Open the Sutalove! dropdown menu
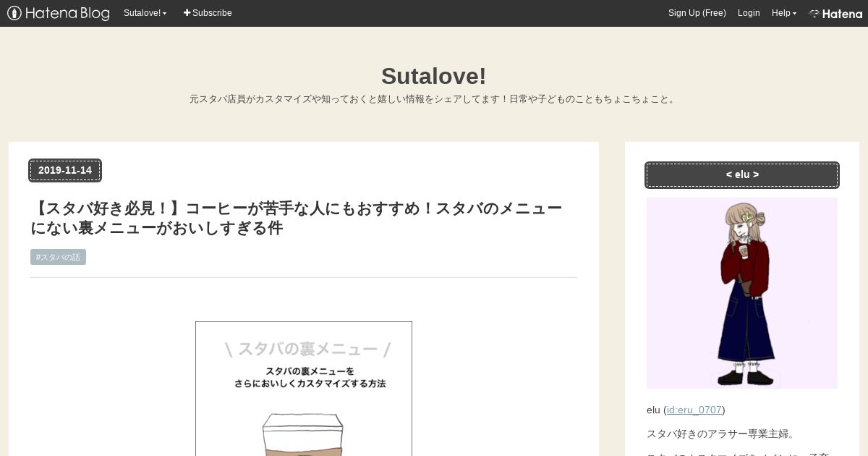The image size is (868, 456). (x=145, y=13)
